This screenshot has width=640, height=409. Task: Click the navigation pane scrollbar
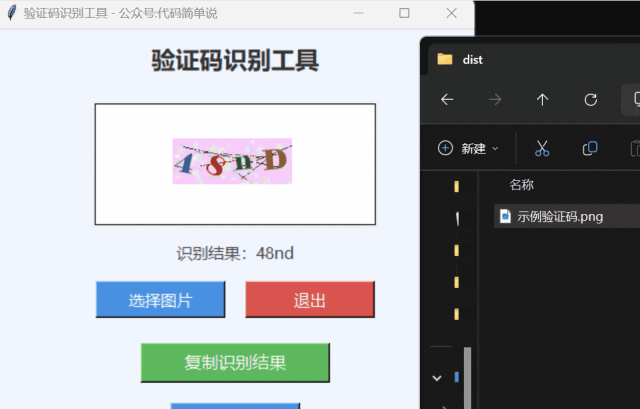click(467, 378)
